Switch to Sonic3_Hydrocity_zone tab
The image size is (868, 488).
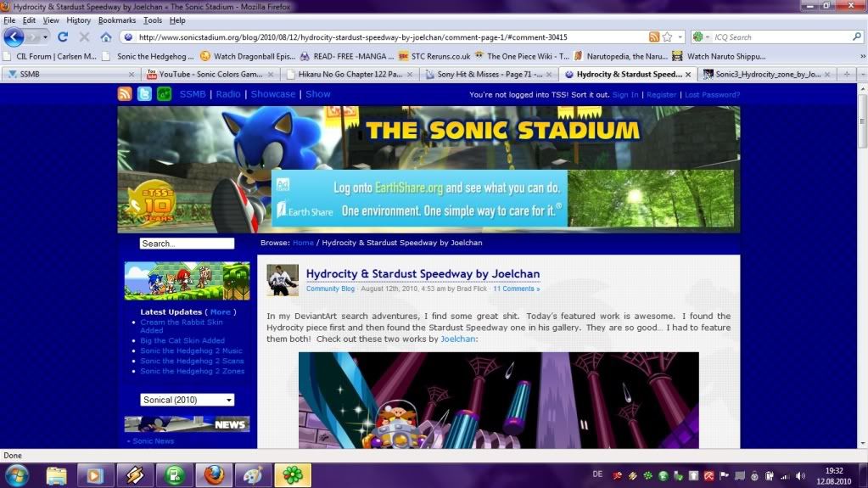click(x=767, y=74)
